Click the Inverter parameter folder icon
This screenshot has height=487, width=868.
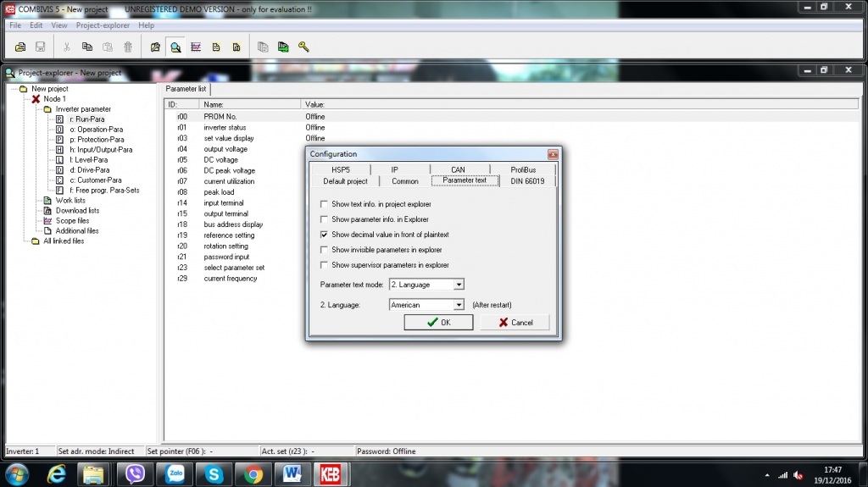[47, 109]
